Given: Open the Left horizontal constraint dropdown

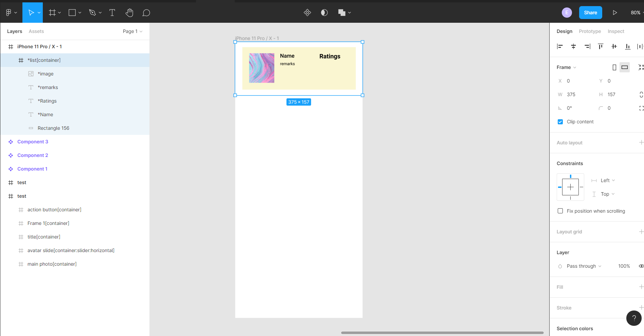Looking at the screenshot, I should tap(608, 180).
